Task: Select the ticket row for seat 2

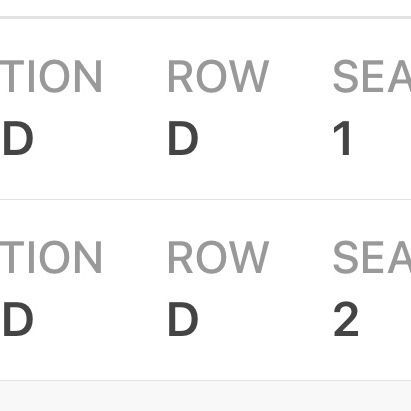Action: pyautogui.click(x=205, y=290)
